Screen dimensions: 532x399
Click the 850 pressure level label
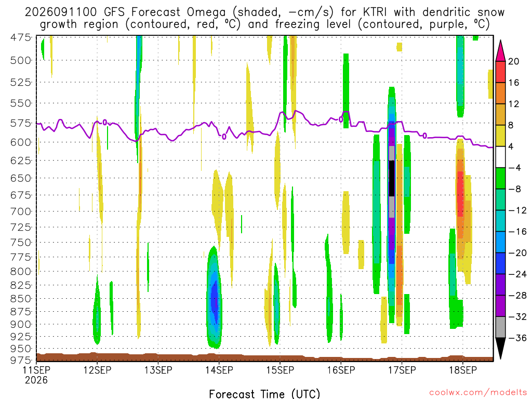point(21,299)
